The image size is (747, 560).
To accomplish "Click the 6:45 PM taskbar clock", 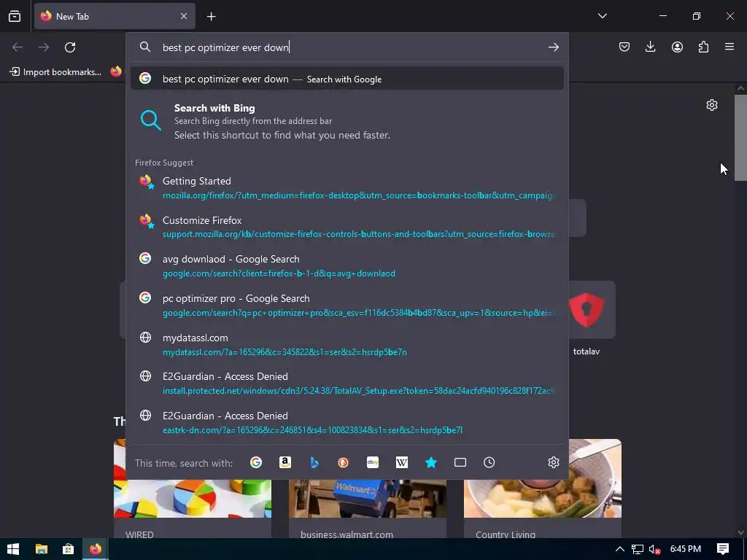I will click(686, 549).
